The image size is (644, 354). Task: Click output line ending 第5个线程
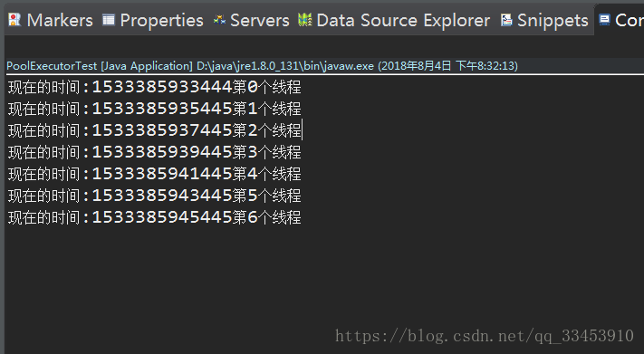[154, 196]
